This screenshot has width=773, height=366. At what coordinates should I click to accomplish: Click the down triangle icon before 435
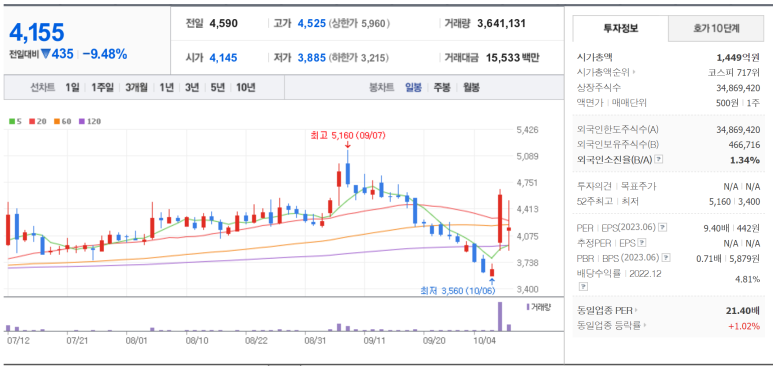click(x=46, y=54)
